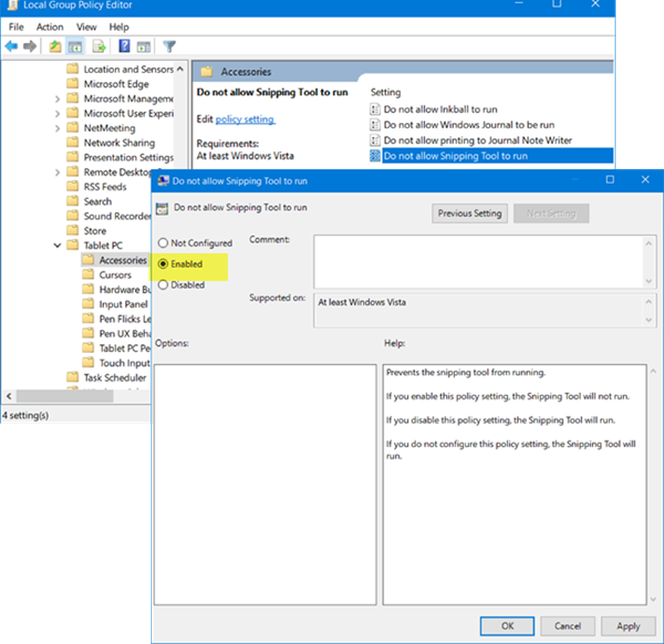Select the Pen Flicks tree folder
Viewport: 664px width, 644px height.
tap(125, 319)
